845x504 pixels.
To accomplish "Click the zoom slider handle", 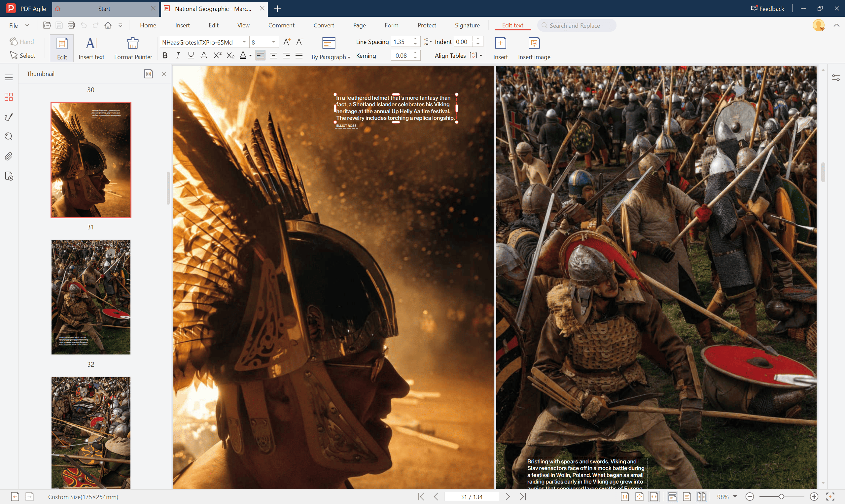I will 781,496.
